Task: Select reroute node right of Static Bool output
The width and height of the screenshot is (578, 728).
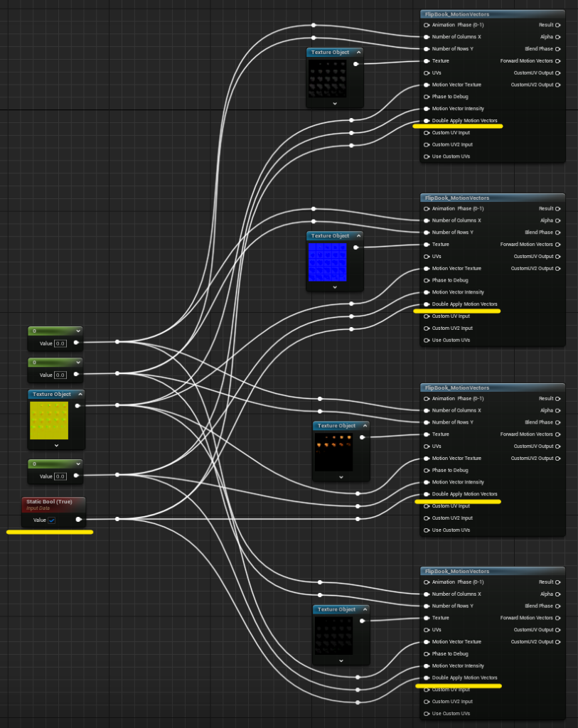Action: 117,519
